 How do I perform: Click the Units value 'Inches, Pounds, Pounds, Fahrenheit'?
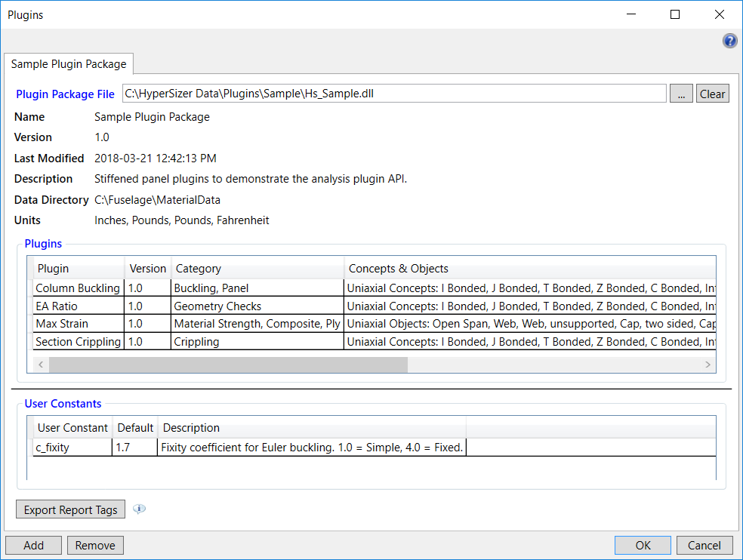181,220
